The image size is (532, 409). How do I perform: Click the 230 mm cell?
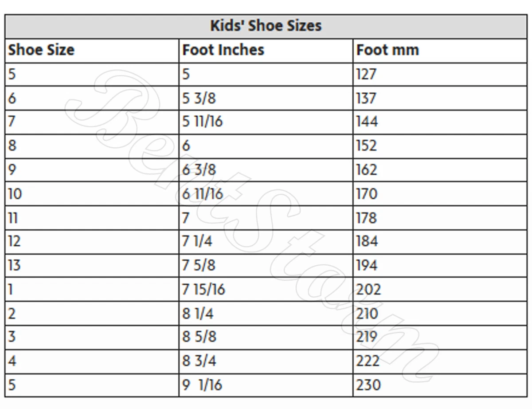click(x=440, y=385)
